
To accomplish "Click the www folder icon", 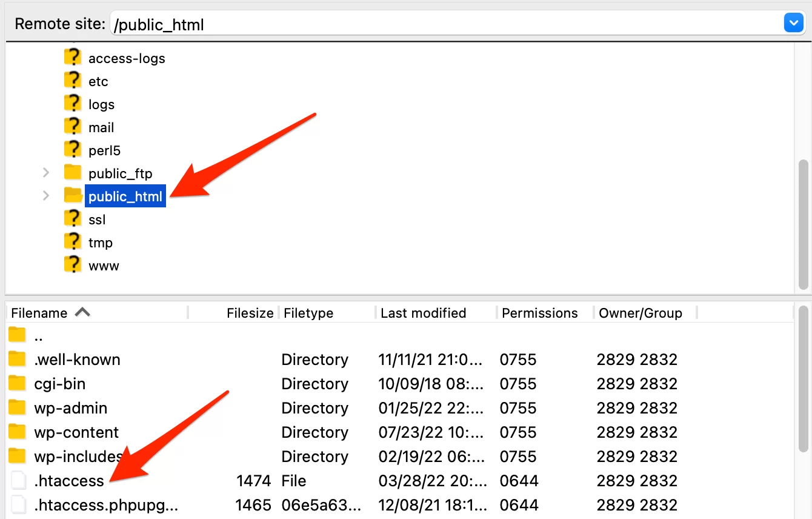I will coord(72,265).
